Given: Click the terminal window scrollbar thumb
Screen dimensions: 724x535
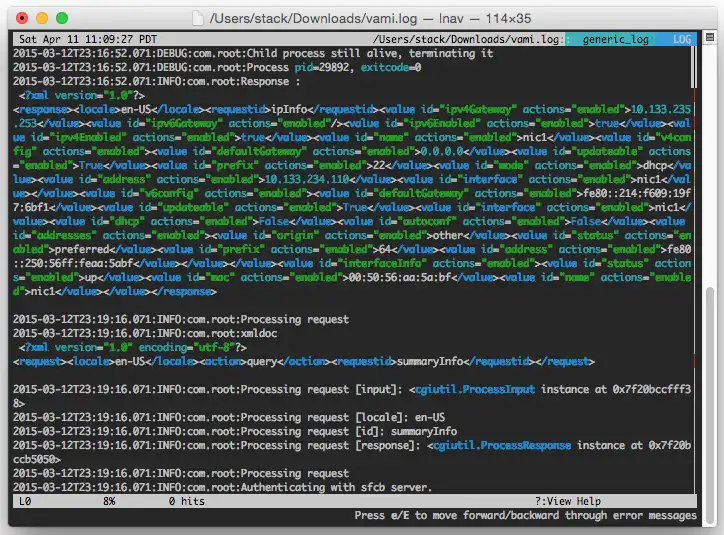Looking at the screenshot, I should click(710, 406).
